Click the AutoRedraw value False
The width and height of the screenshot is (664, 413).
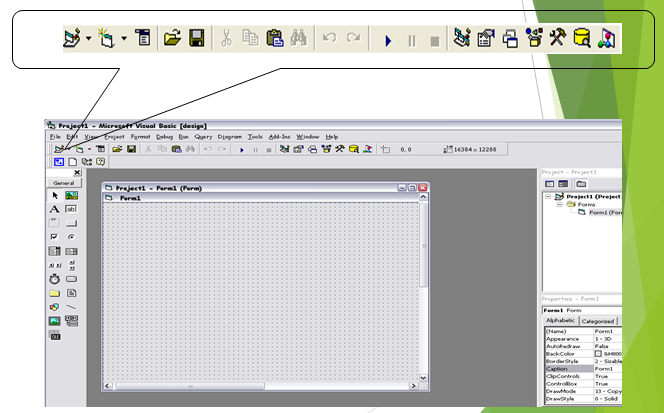(601, 346)
